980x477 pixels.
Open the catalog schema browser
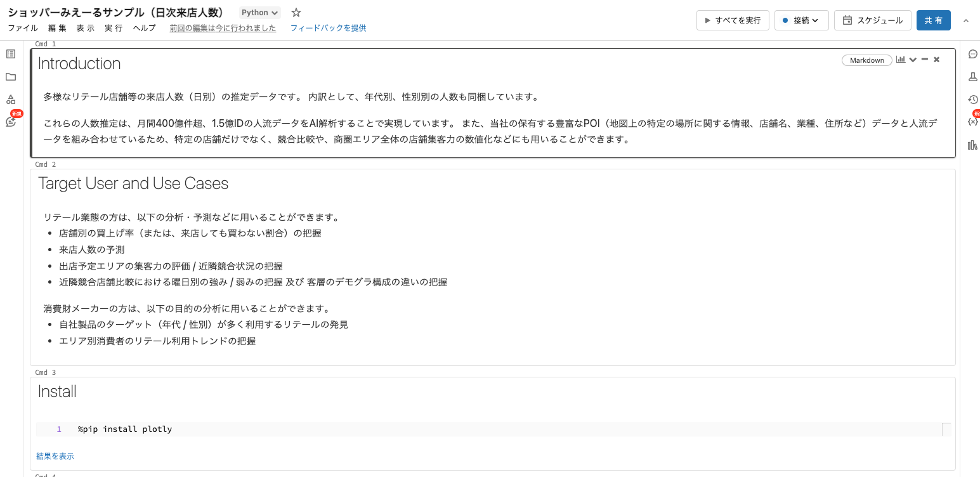(10, 99)
